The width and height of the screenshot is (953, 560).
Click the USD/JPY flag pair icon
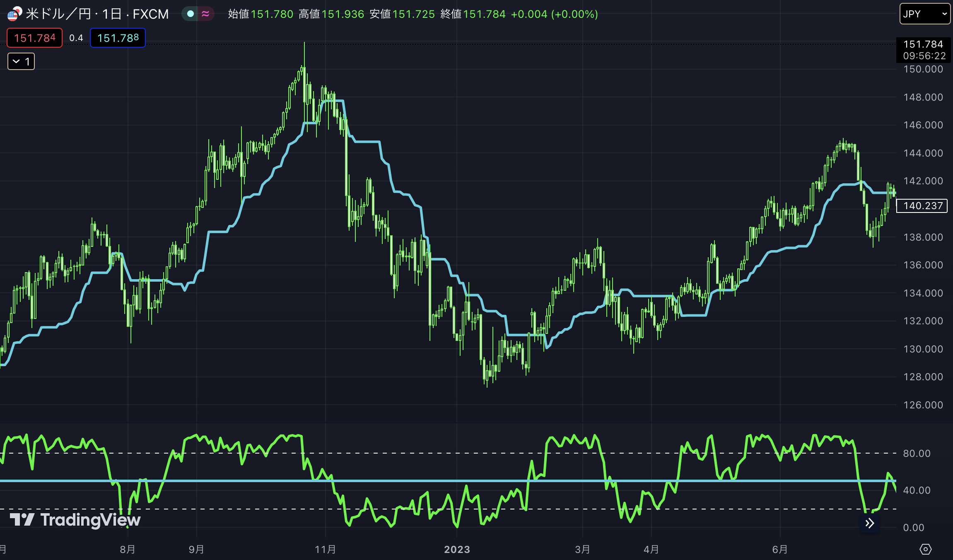point(14,14)
